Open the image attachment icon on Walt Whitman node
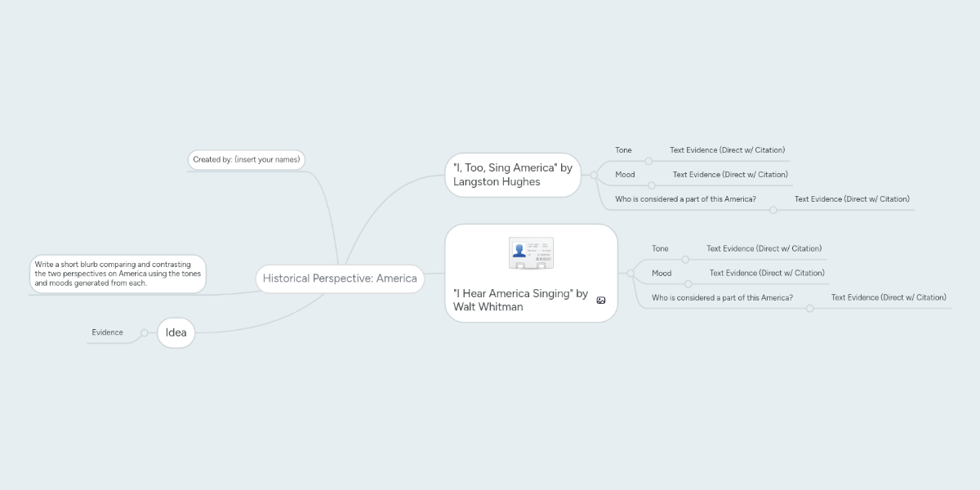This screenshot has width=980, height=490. pos(600,300)
